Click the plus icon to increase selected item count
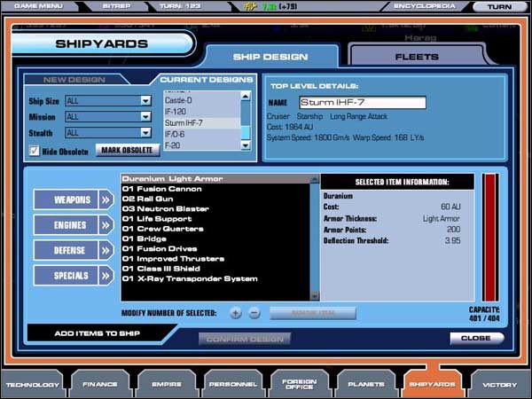Viewport: 532px width, 399px height. coord(235,313)
